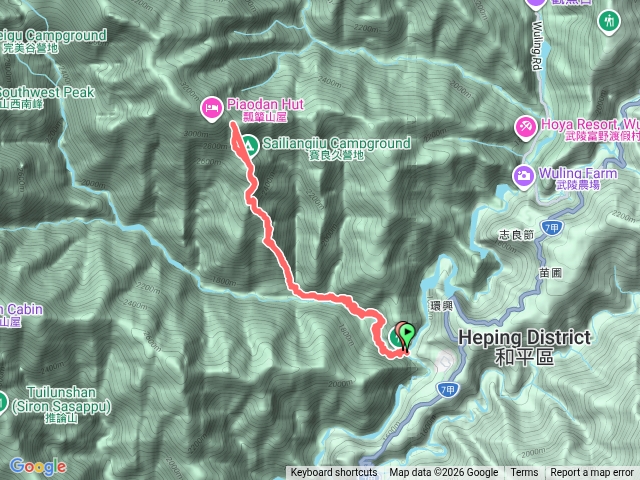640x480 pixels.
Task: Click the Wuling Rd road label
Action: click(x=538, y=46)
